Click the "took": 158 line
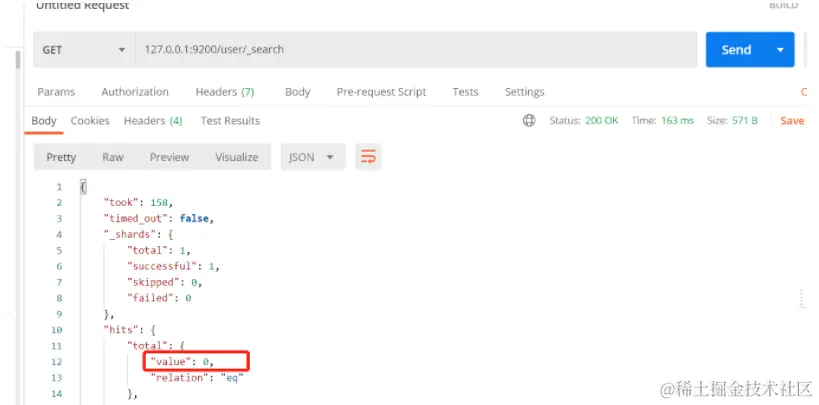 click(138, 203)
